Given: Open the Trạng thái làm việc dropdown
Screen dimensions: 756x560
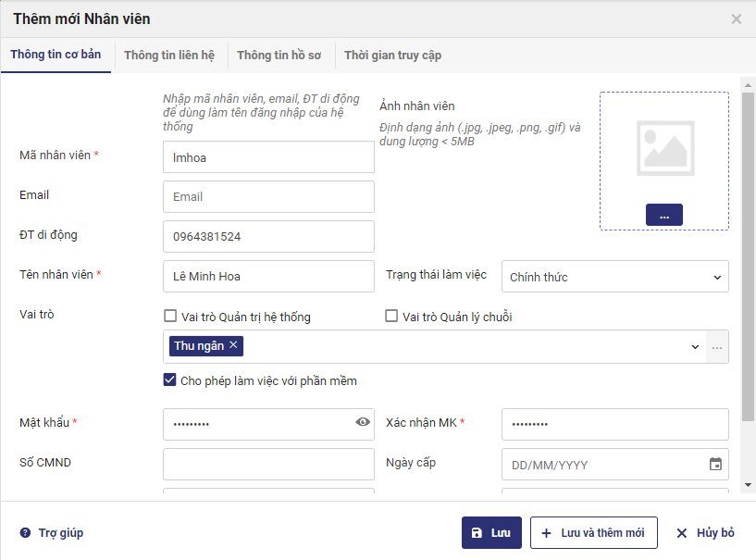Looking at the screenshot, I should [614, 277].
